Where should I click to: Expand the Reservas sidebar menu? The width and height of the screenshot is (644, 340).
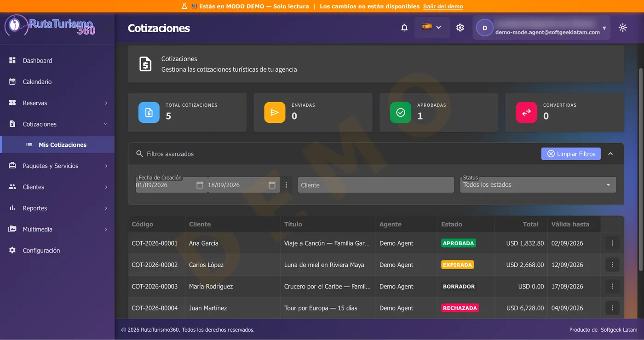[x=57, y=103]
